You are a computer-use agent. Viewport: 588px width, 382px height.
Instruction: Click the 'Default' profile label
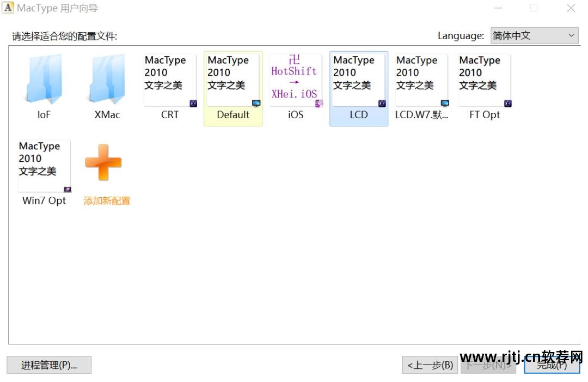point(233,115)
